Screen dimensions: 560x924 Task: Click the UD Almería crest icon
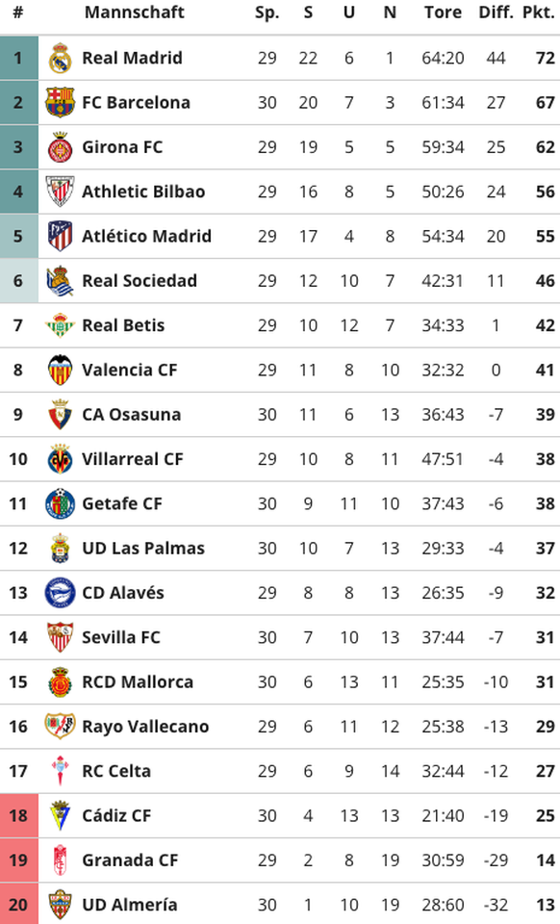[60, 905]
